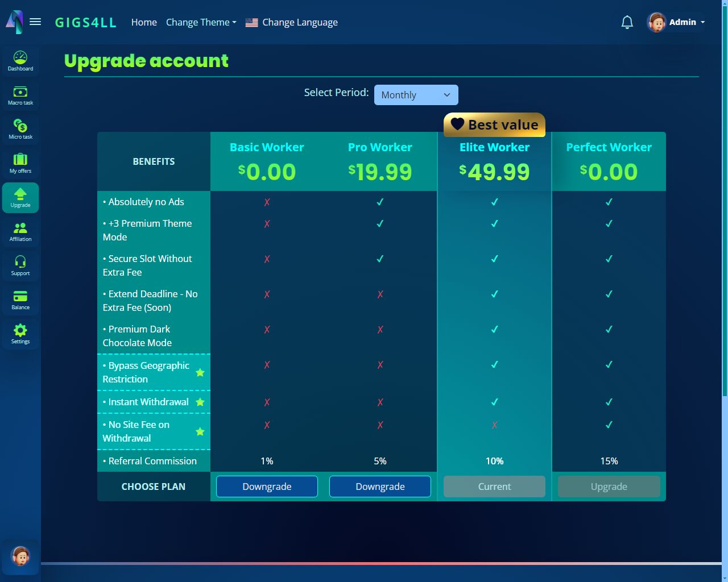Expand the Change Theme menu
Image resolution: width=728 pixels, height=582 pixels.
pos(201,22)
